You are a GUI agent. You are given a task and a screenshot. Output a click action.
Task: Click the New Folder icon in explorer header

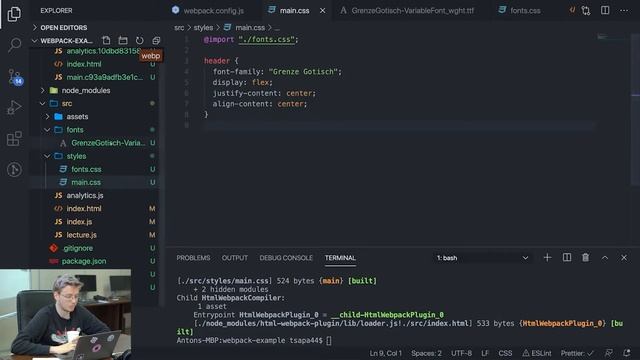[x=123, y=40]
